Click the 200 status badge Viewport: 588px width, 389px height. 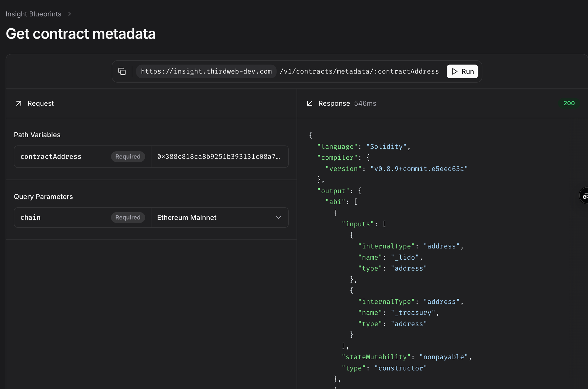[569, 103]
